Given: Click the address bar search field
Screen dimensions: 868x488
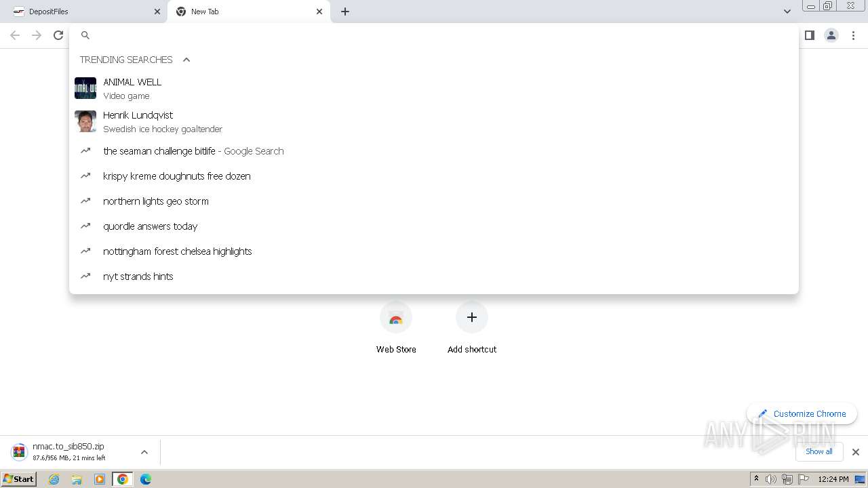Looking at the screenshot, I should click(434, 35).
